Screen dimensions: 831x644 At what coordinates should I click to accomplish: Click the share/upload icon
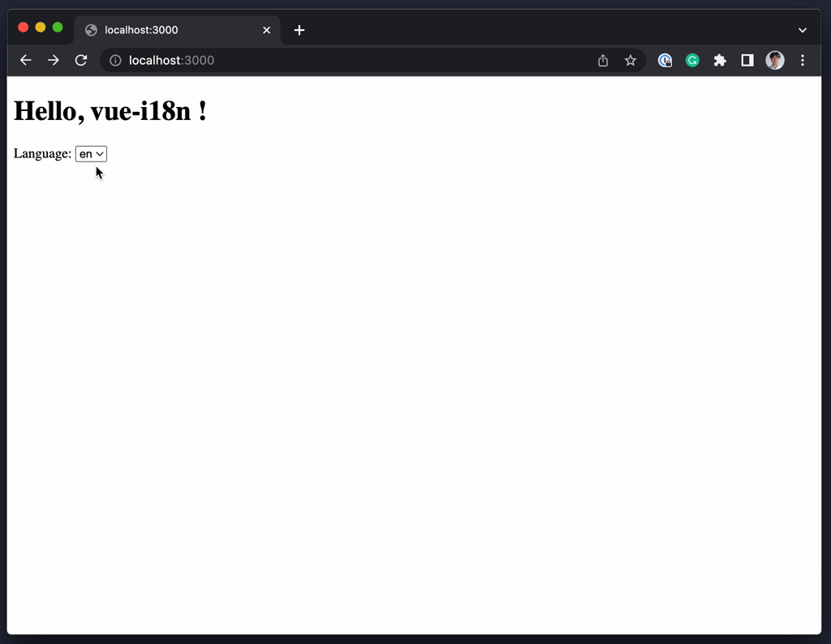602,60
